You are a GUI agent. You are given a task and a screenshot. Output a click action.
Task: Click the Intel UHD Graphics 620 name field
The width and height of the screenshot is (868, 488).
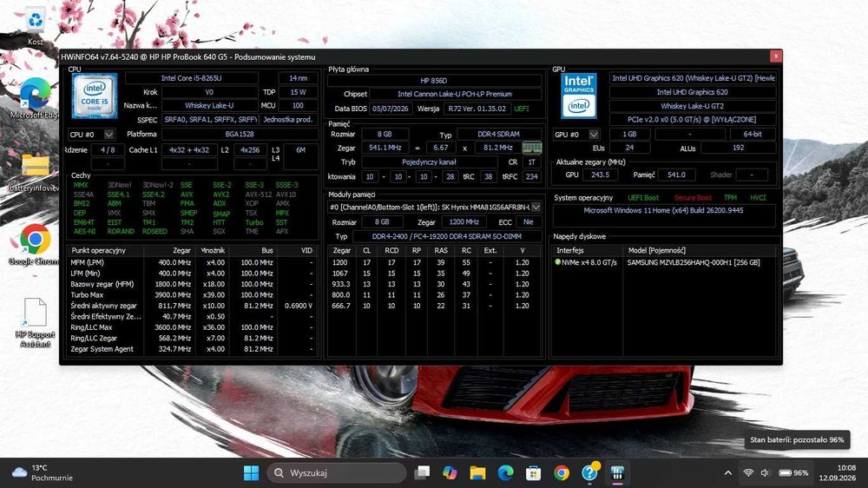coord(693,92)
